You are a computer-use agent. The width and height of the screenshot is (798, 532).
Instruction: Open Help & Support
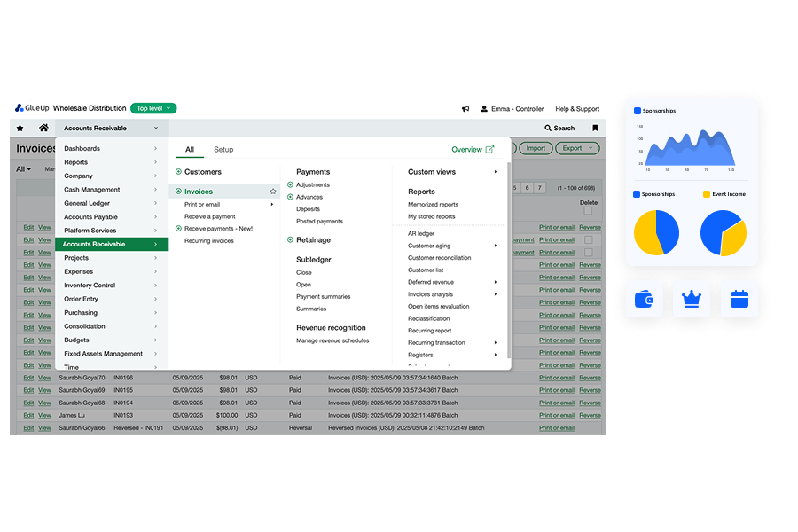[577, 109]
